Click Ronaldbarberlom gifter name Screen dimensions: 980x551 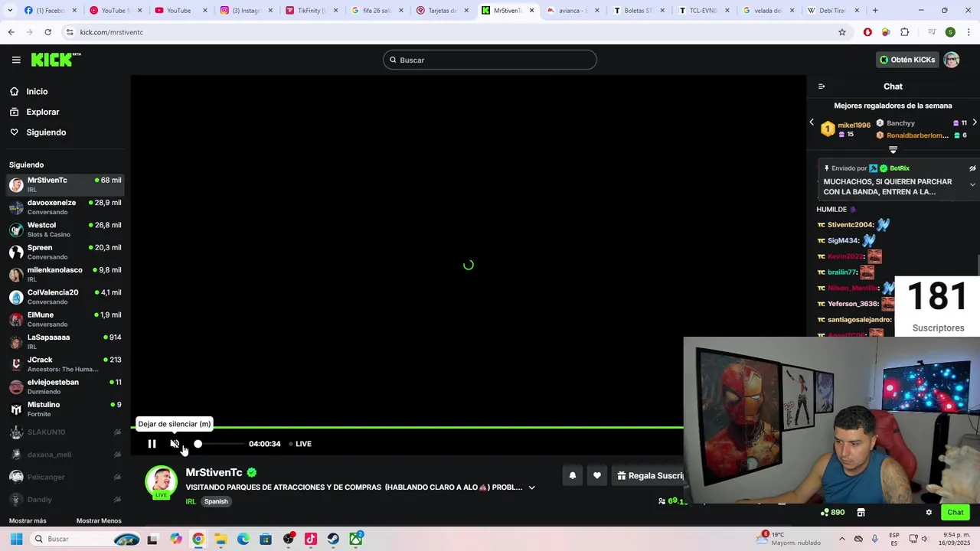917,135
